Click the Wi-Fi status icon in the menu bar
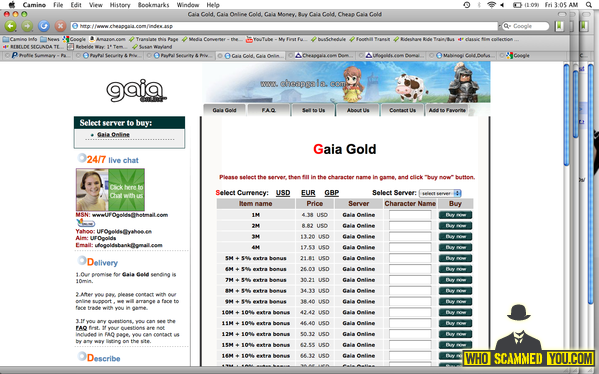599x374 pixels. (491, 5)
